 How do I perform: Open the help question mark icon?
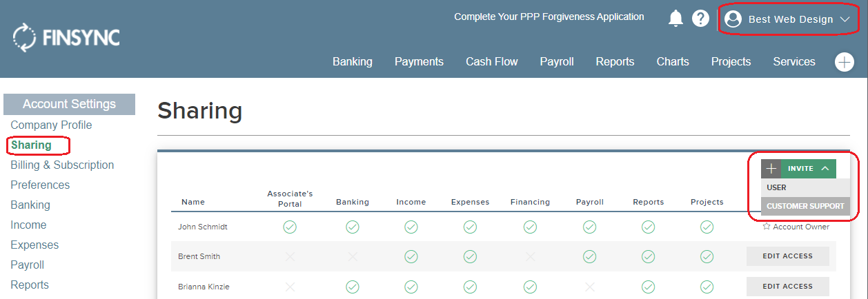(701, 19)
